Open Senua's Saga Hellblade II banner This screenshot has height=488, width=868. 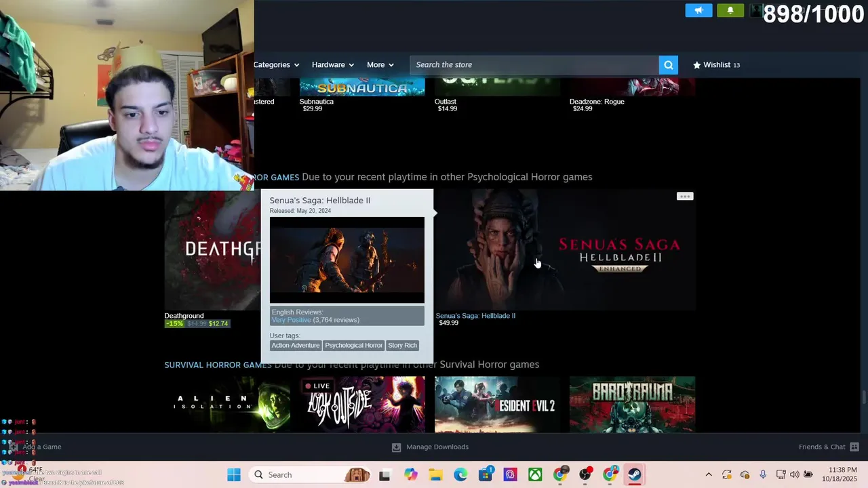(x=565, y=251)
